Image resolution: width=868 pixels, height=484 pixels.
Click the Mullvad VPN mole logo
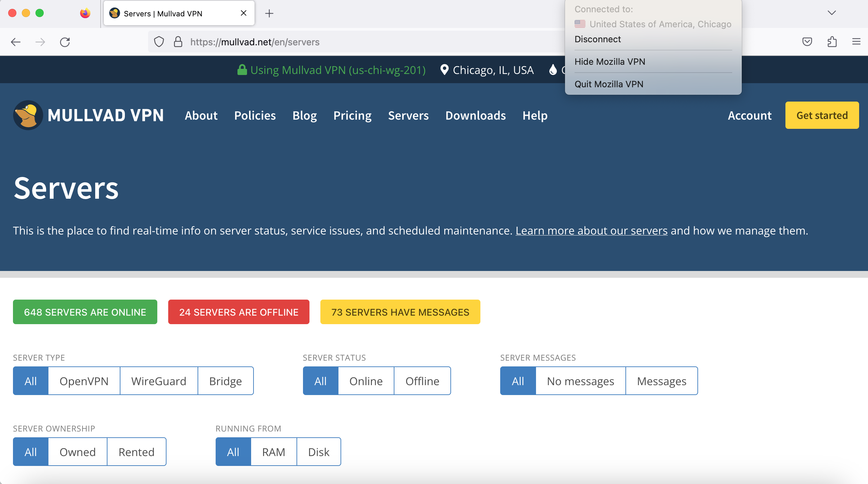(x=28, y=115)
